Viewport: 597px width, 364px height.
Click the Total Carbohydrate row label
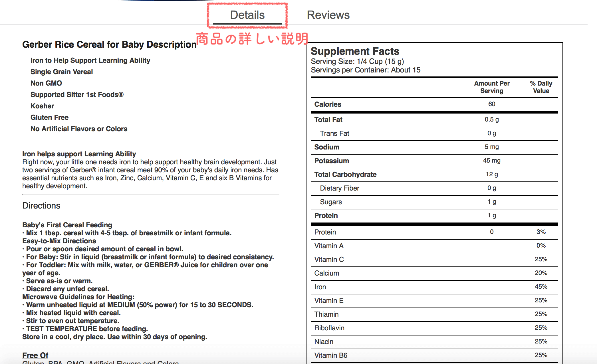346,175
